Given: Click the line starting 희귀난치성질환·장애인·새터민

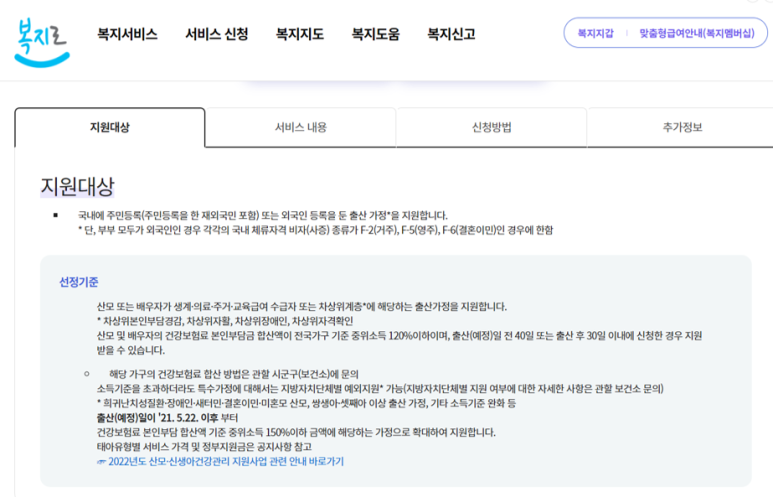Looking at the screenshot, I should click(x=306, y=403).
